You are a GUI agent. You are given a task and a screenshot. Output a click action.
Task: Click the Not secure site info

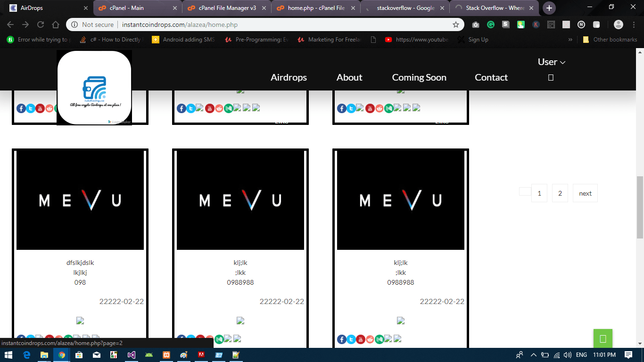point(93,25)
